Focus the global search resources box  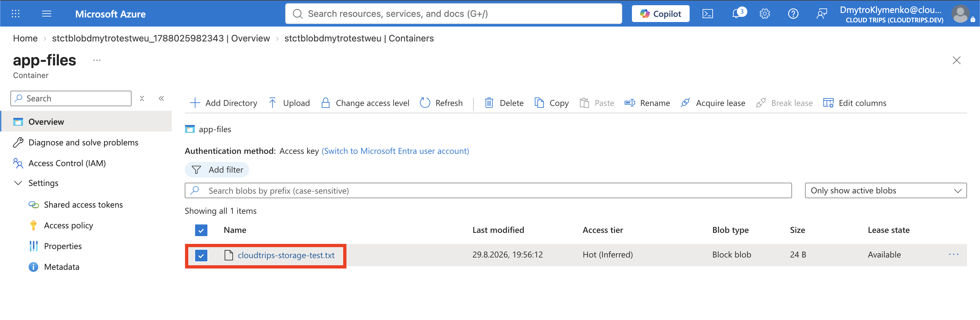[453, 14]
